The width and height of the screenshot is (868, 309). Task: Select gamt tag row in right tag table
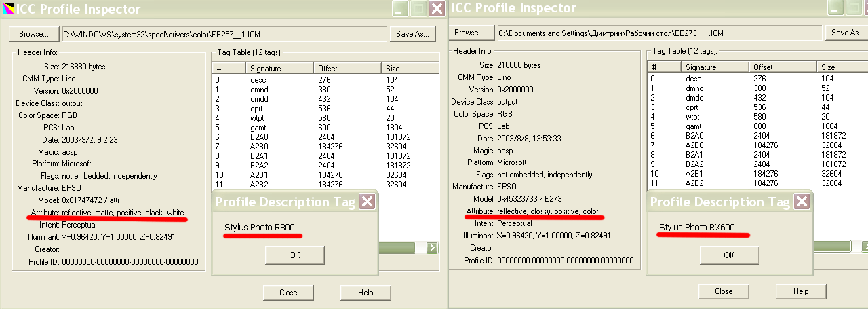point(758,126)
